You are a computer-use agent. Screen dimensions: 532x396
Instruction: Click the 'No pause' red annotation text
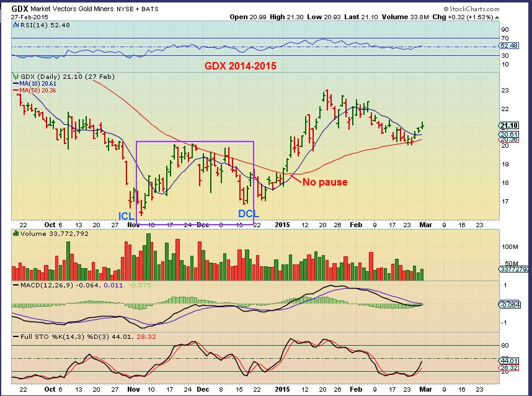coord(325,182)
